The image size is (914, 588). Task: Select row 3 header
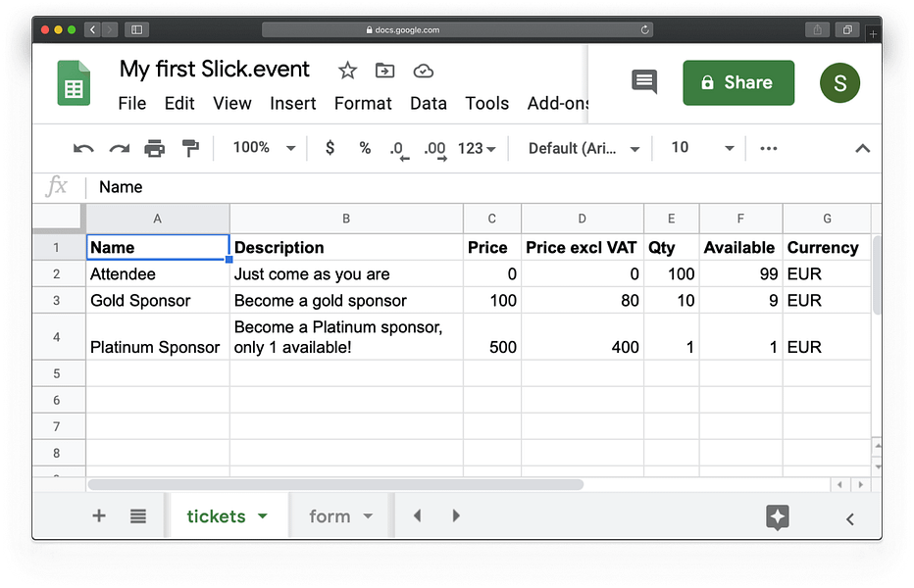tap(57, 301)
